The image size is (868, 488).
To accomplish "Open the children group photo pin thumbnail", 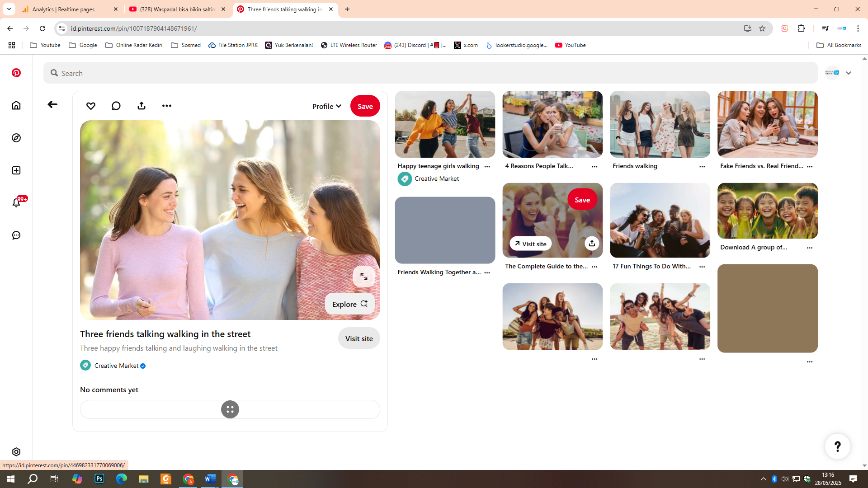I will (x=768, y=211).
